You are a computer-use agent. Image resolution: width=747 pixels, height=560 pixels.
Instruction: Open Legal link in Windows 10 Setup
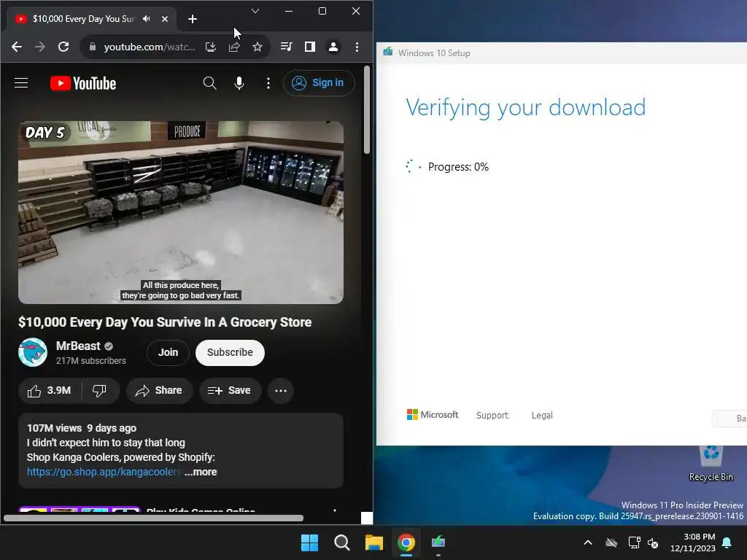pyautogui.click(x=542, y=415)
